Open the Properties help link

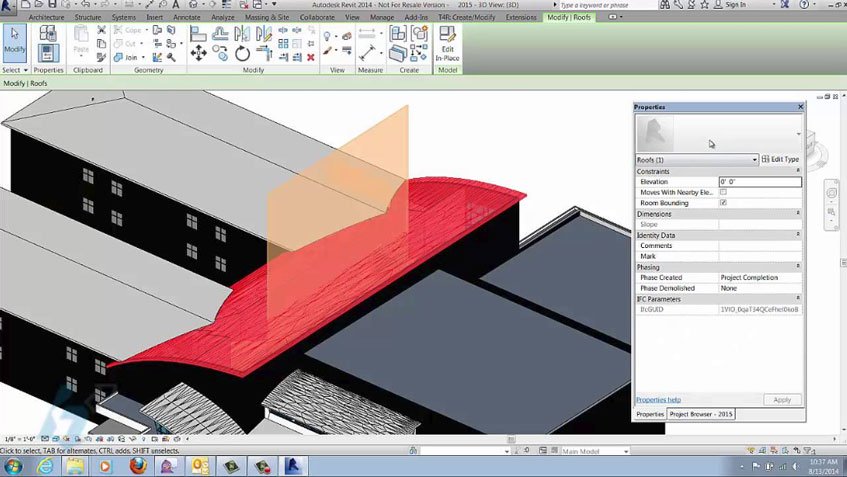(658, 400)
